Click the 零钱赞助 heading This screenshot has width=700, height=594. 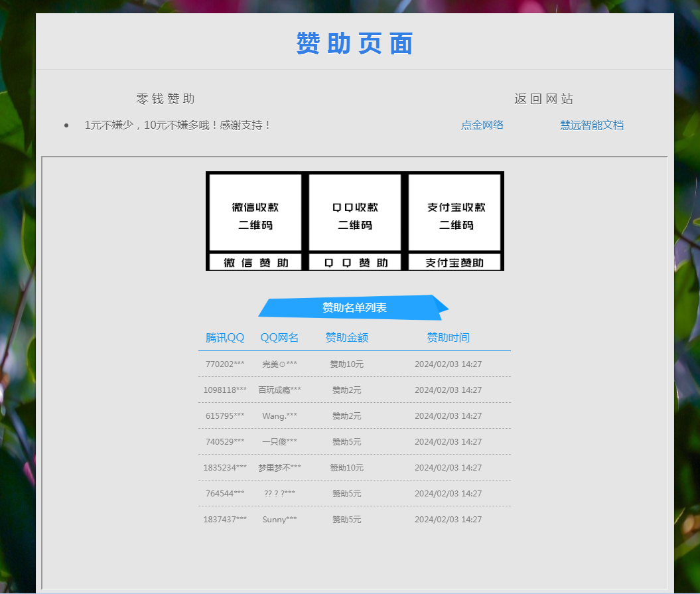tap(166, 99)
